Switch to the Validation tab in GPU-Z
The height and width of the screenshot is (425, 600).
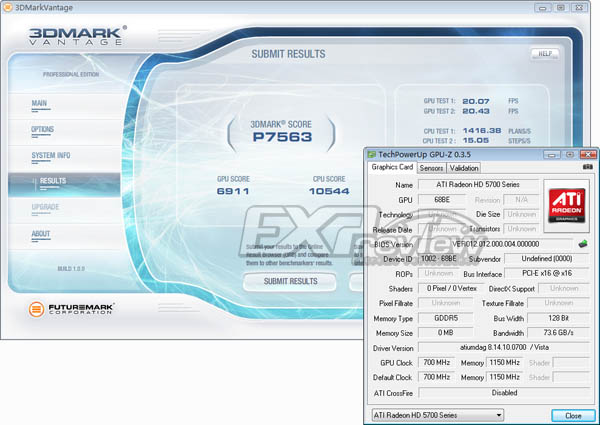click(x=464, y=168)
